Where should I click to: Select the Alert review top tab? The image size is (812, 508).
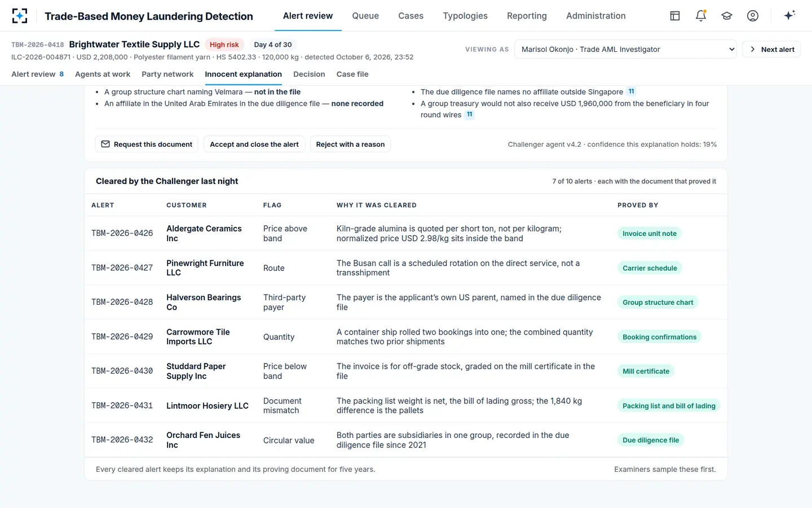(308, 16)
